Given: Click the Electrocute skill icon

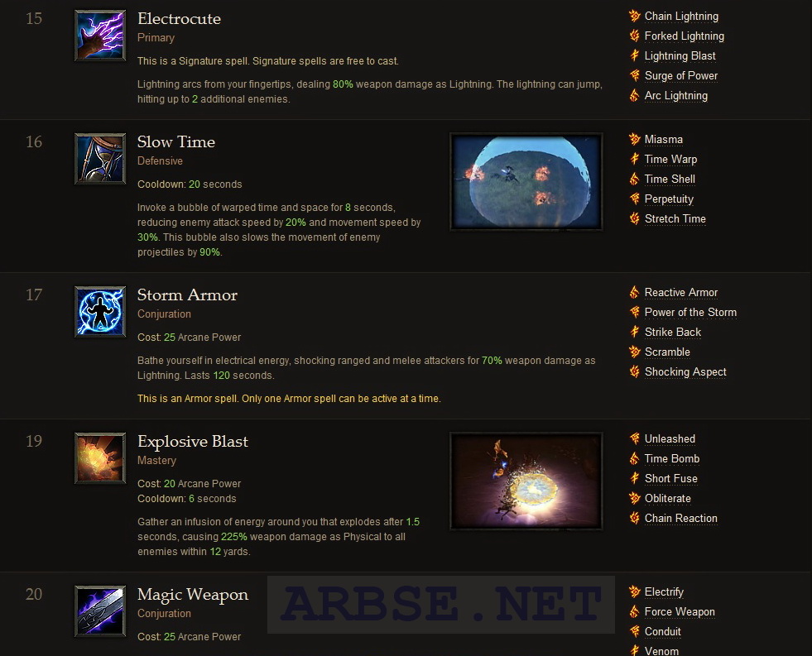Looking at the screenshot, I should [x=100, y=36].
